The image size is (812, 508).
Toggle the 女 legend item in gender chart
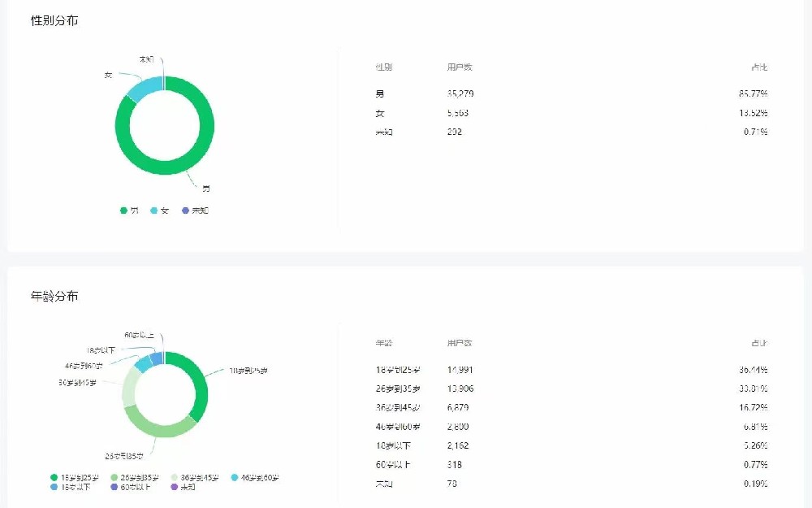159,211
